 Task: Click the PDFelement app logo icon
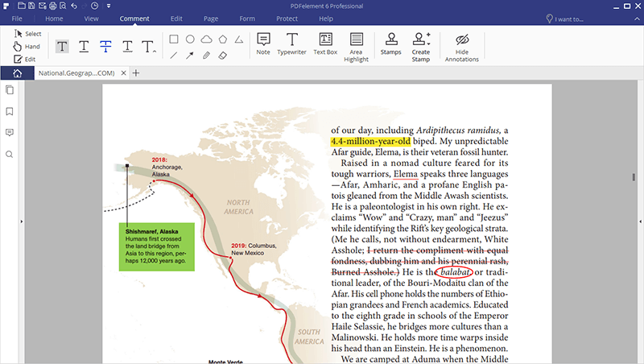pyautogui.click(x=6, y=6)
